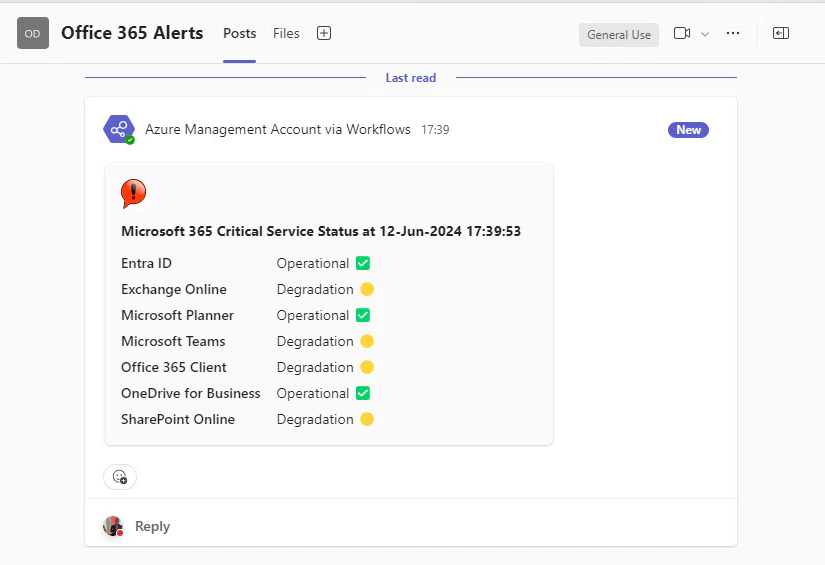825x565 pixels.
Task: Click the New badge on message
Action: 688,130
